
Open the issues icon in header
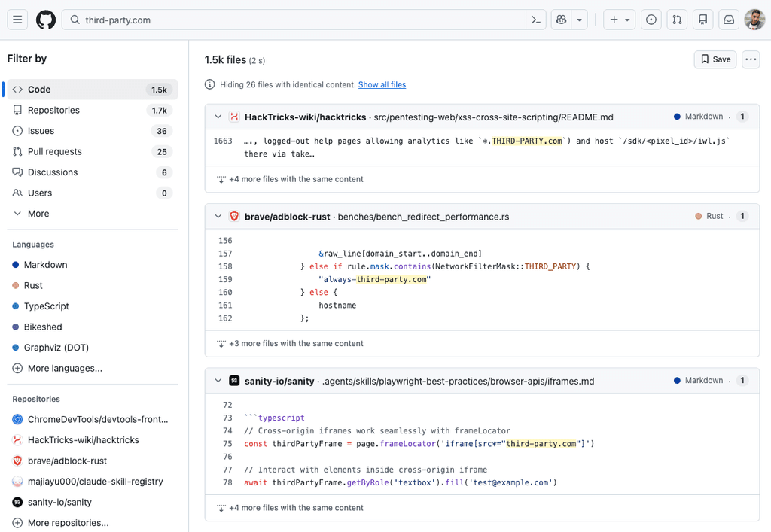pyautogui.click(x=651, y=20)
